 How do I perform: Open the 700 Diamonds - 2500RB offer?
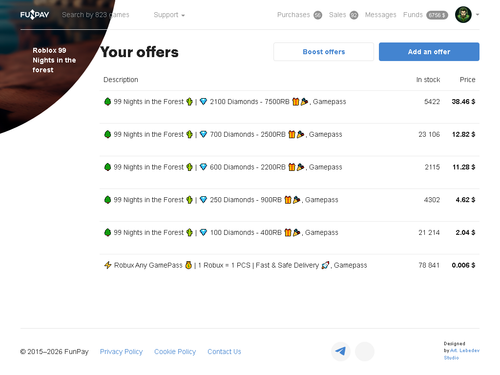(x=289, y=139)
